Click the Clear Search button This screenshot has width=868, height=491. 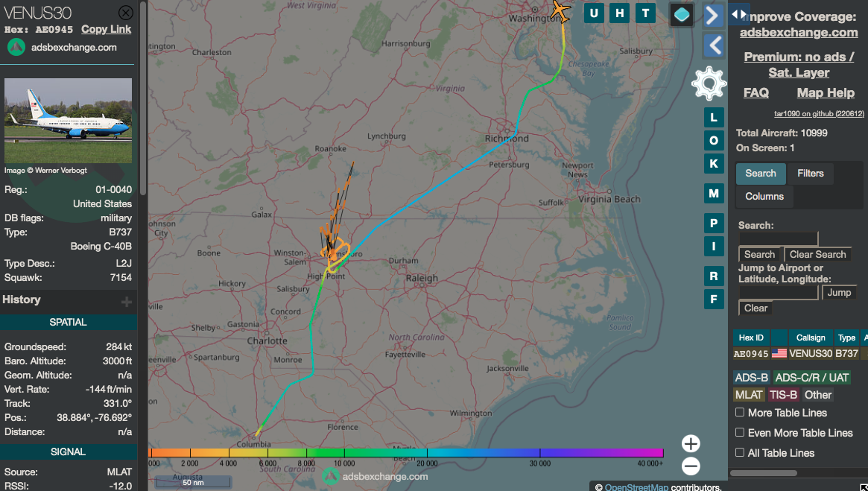click(x=817, y=255)
